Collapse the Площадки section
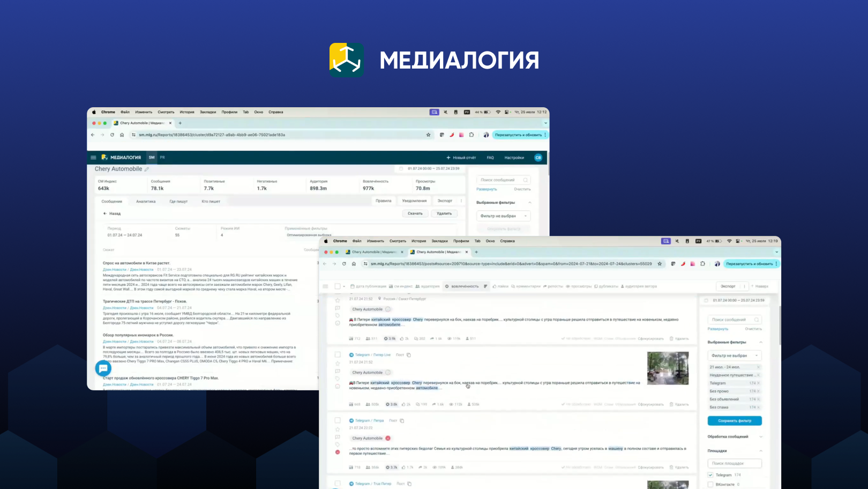 coord(760,451)
